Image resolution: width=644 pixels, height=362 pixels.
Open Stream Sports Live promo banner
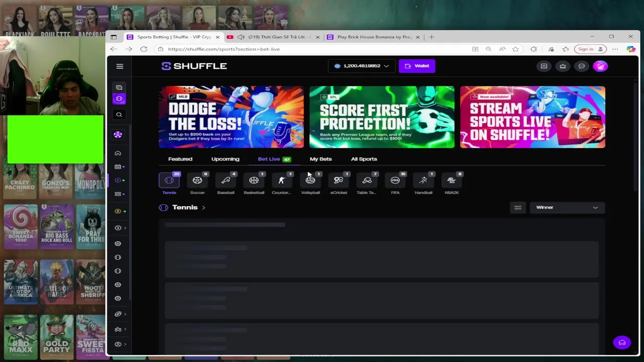click(532, 117)
